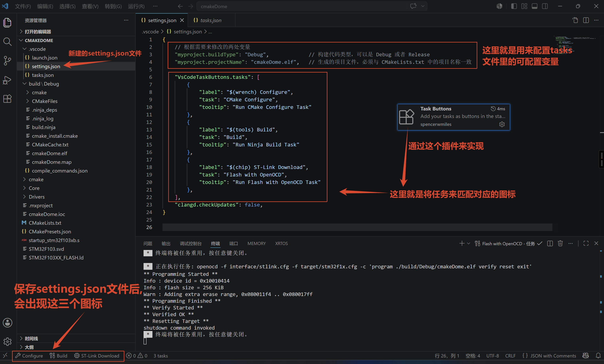Go forward with the navigation arrow
The height and width of the screenshot is (364, 604).
(191, 6)
